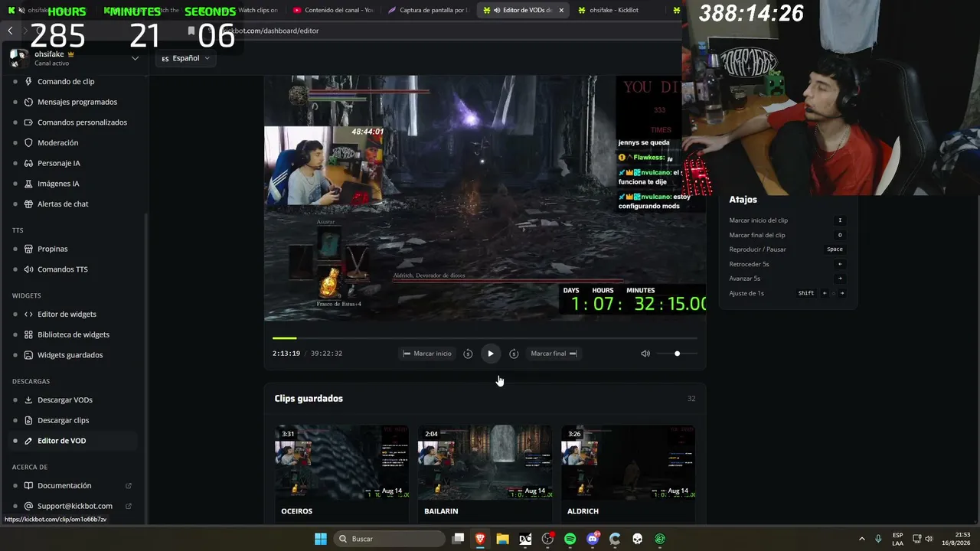980x551 pixels.
Task: Open the OCEIROS saved clip thumbnail
Action: (x=341, y=462)
